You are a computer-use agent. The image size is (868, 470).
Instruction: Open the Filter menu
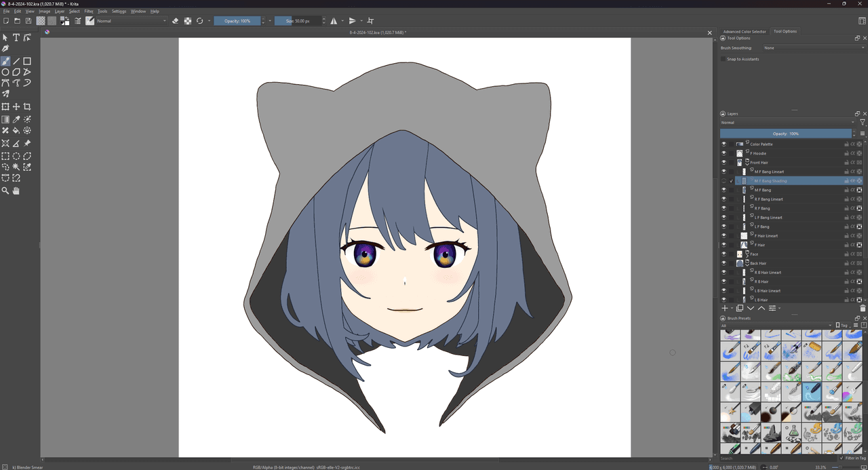[x=89, y=12]
